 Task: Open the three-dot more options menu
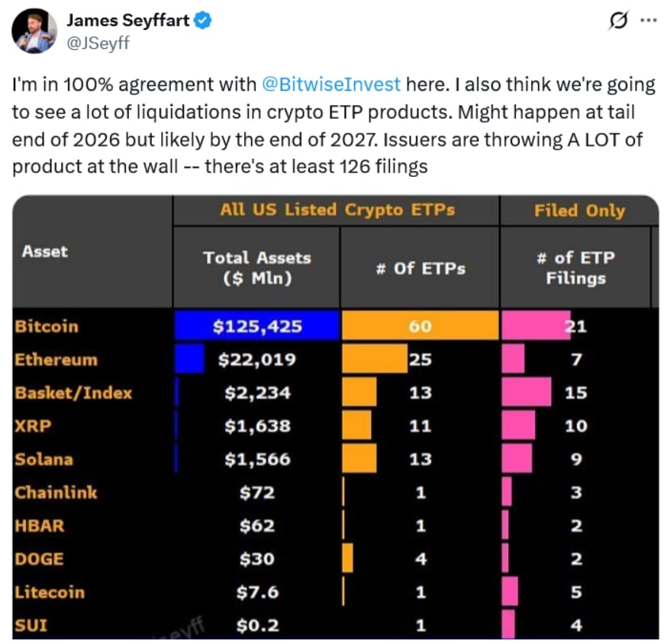tap(646, 23)
